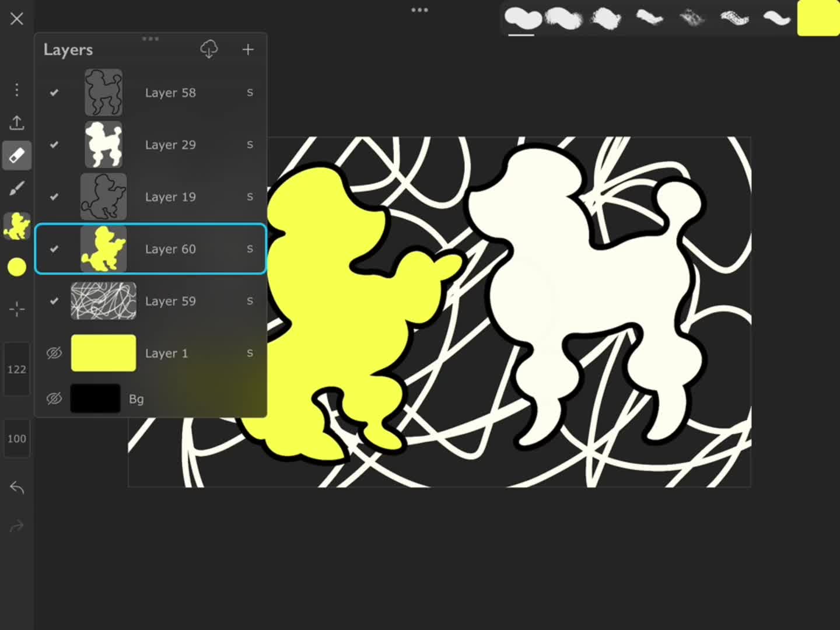Open blend settings S for Layer 1
This screenshot has width=840, height=630.
[x=250, y=353]
